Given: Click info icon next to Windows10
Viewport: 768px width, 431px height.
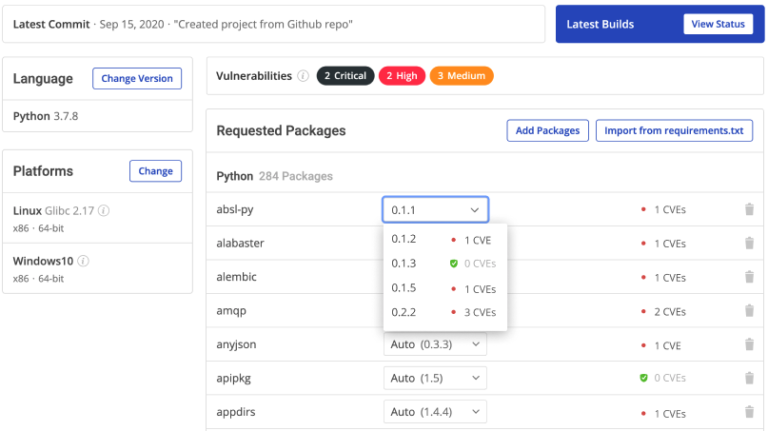Looking at the screenshot, I should 84,261.
